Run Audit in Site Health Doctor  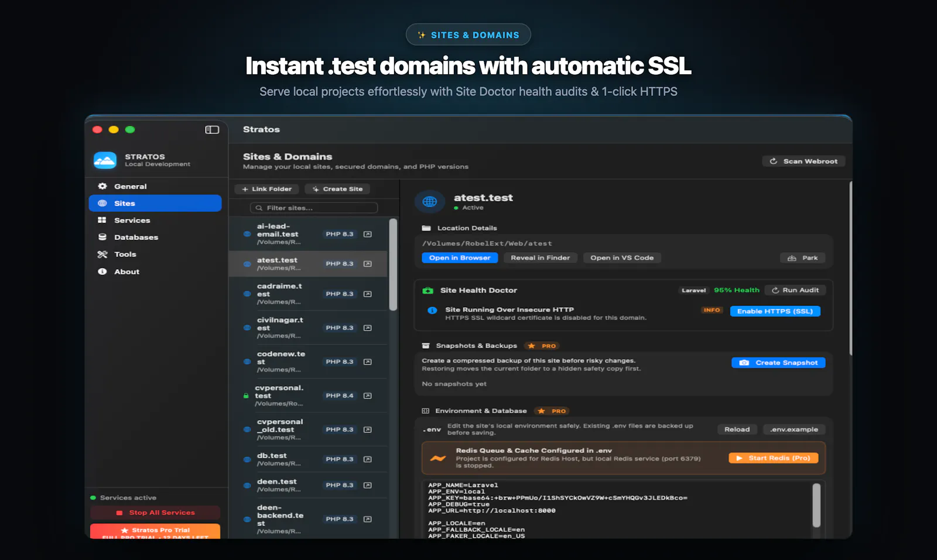pyautogui.click(x=795, y=290)
